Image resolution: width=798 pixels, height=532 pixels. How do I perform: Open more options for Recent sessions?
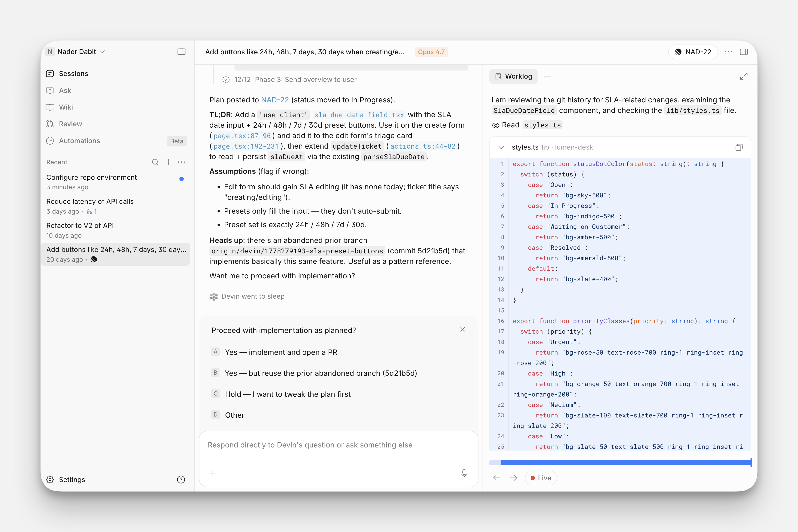click(x=182, y=162)
